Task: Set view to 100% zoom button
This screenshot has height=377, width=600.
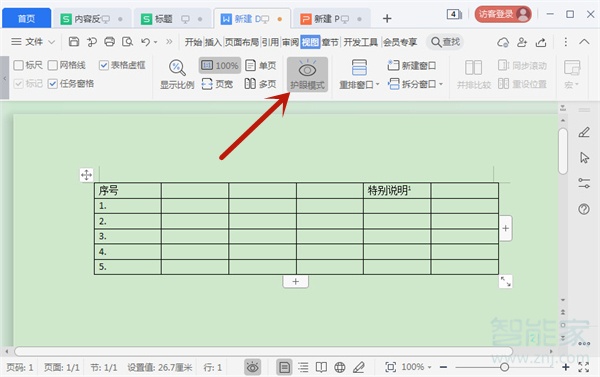Action: point(220,65)
